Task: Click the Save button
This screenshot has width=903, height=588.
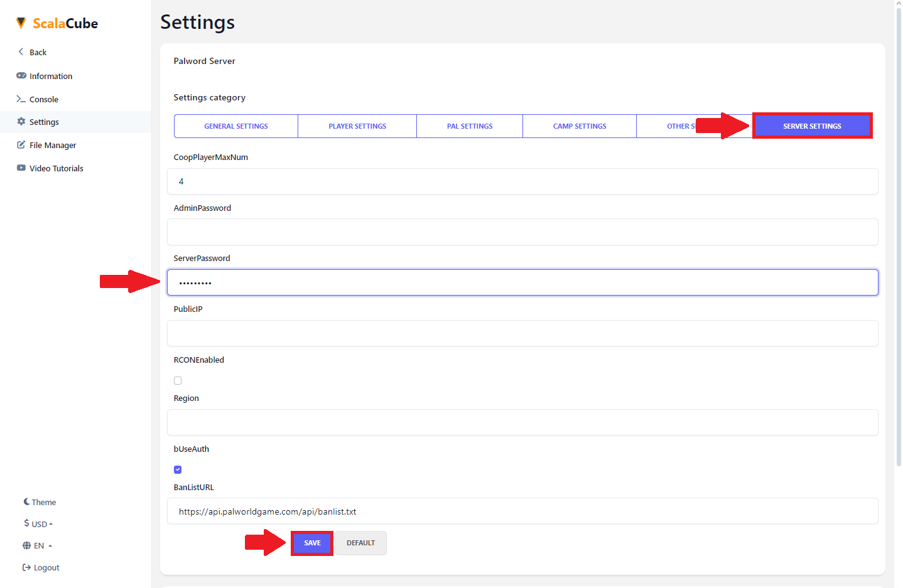Action: (312, 543)
